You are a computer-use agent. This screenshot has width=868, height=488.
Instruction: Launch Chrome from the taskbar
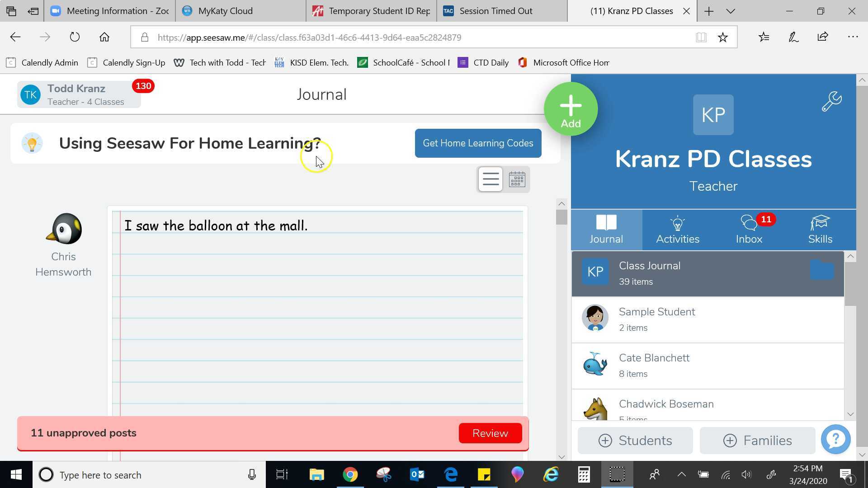350,474
